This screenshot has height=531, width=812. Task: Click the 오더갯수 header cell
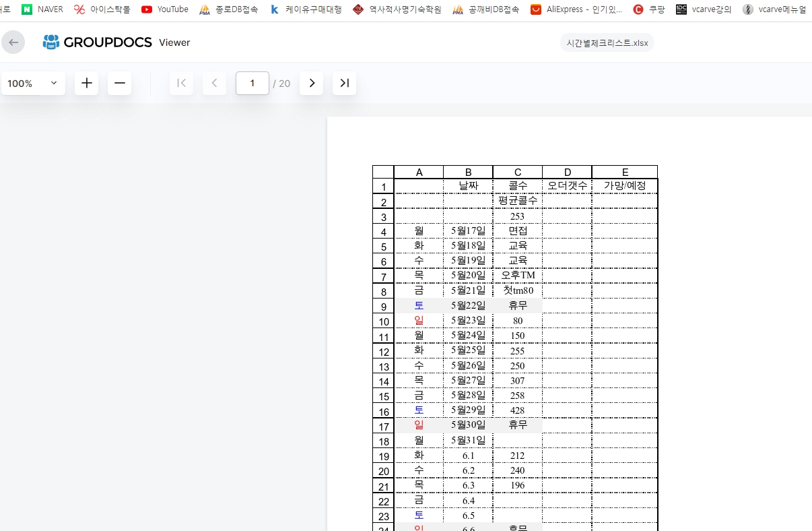click(x=567, y=186)
